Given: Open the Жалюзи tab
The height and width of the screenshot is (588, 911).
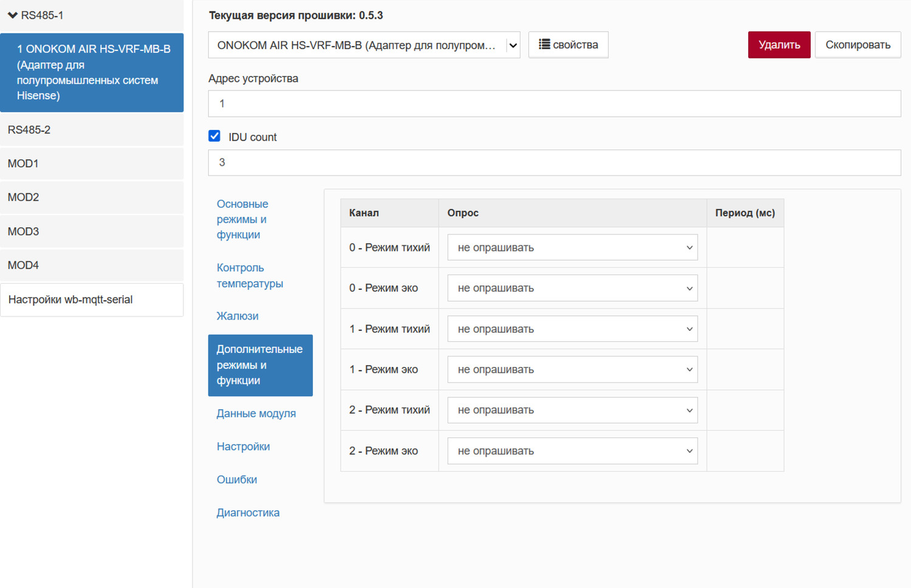Looking at the screenshot, I should 237,316.
